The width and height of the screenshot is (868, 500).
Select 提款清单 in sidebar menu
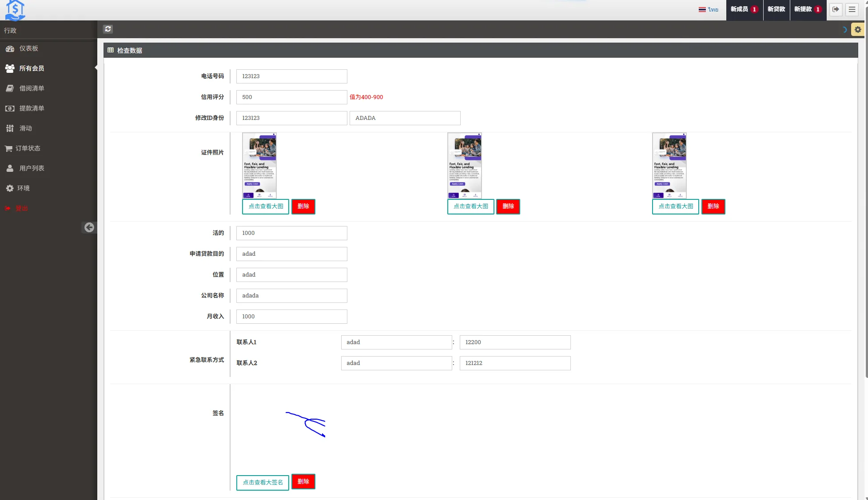[x=32, y=108]
